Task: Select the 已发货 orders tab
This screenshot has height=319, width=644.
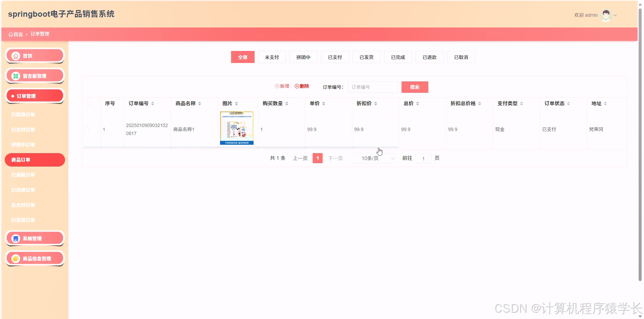Action: coord(366,57)
